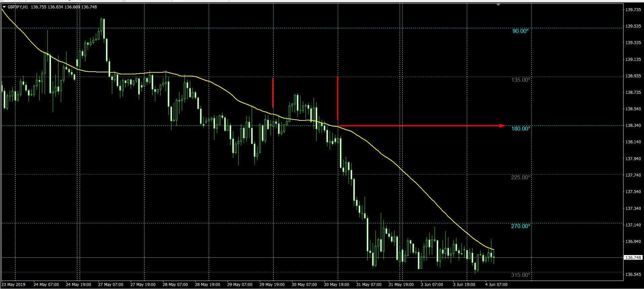Viewport: 644px width, 289px height.
Task: Click the 90.00° angle label
Action: 520,31
